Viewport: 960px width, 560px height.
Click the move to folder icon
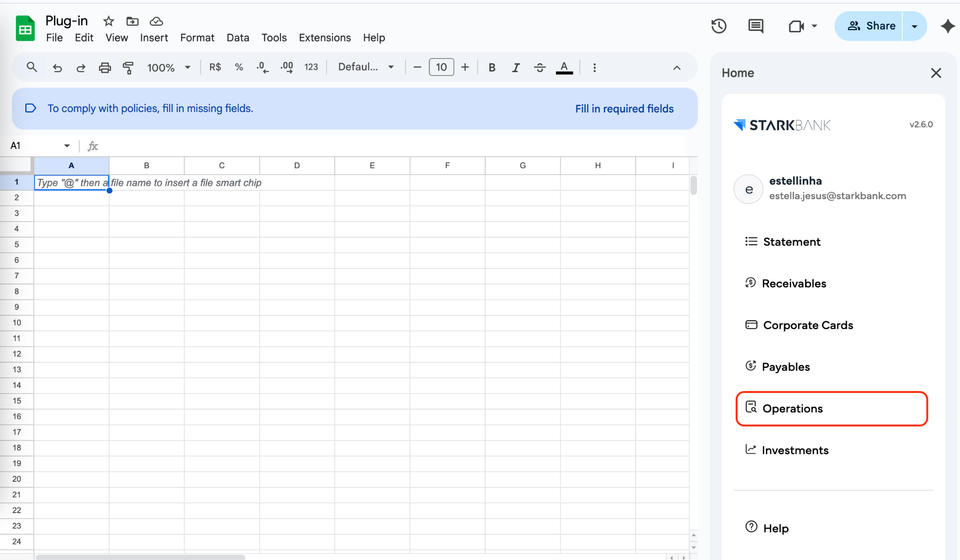click(133, 21)
